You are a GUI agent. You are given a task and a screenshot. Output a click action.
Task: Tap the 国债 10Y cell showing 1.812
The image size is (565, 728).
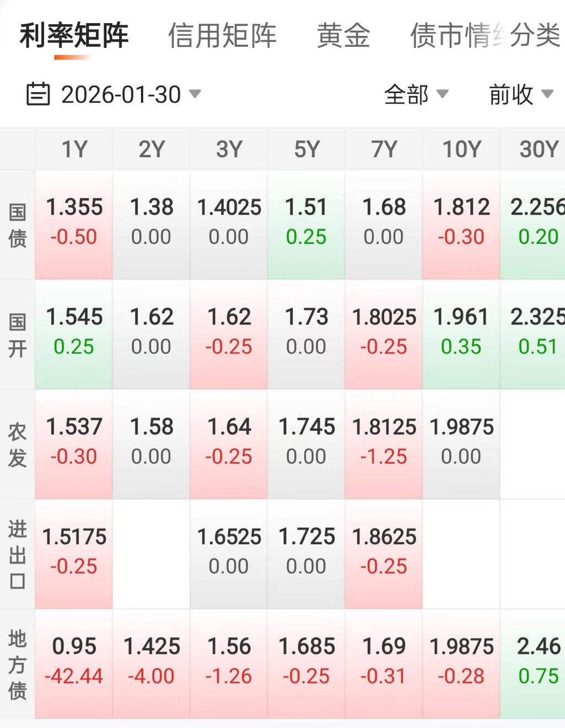click(461, 222)
